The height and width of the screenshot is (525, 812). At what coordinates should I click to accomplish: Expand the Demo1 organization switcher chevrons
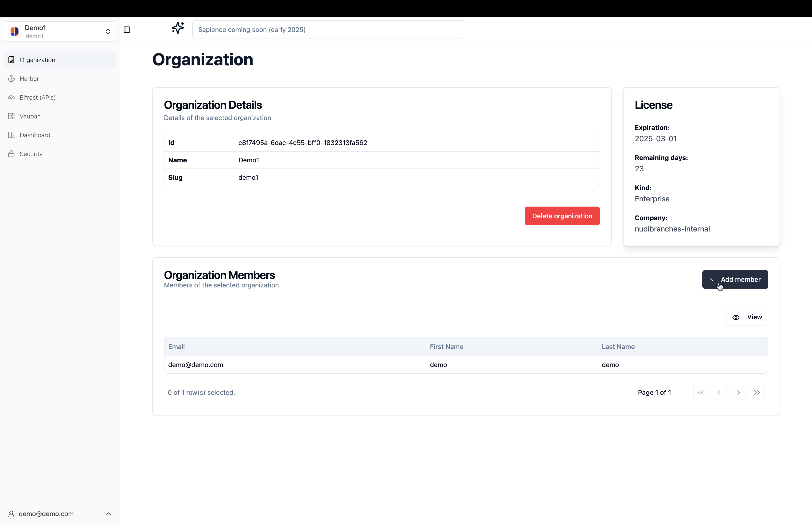pyautogui.click(x=108, y=31)
